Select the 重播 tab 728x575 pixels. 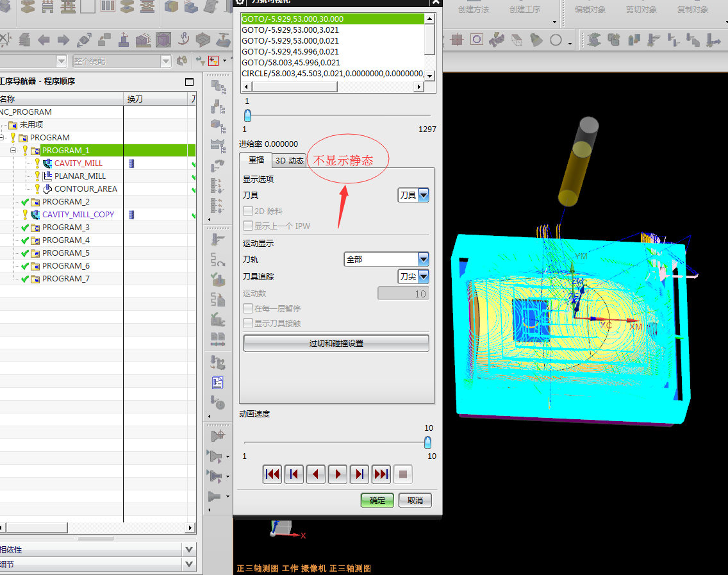click(x=256, y=160)
